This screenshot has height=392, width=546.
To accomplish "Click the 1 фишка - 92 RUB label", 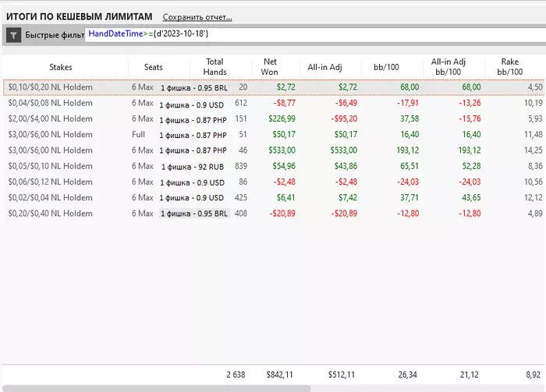I will (193, 167).
